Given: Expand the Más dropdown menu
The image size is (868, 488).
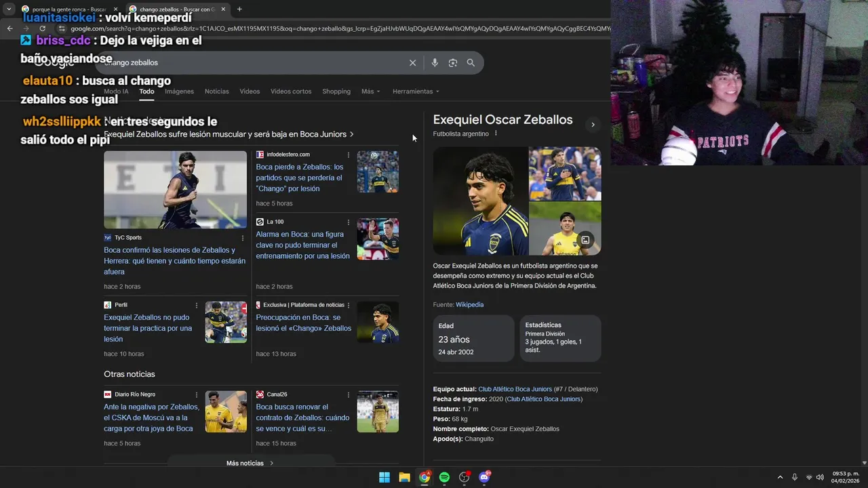Looking at the screenshot, I should pos(370,91).
